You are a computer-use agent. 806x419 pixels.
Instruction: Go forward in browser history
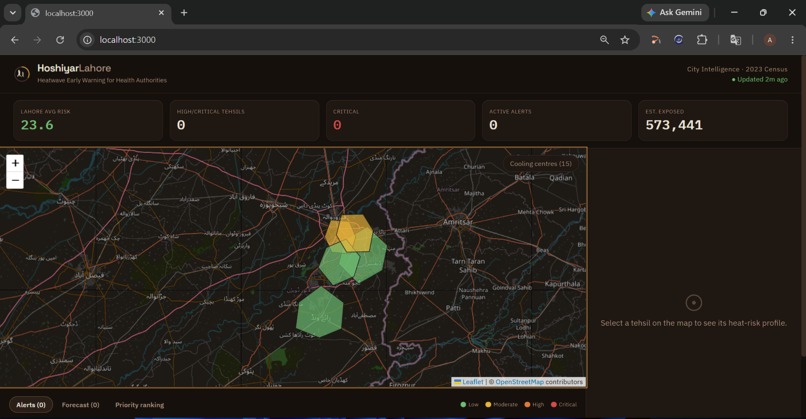click(37, 40)
